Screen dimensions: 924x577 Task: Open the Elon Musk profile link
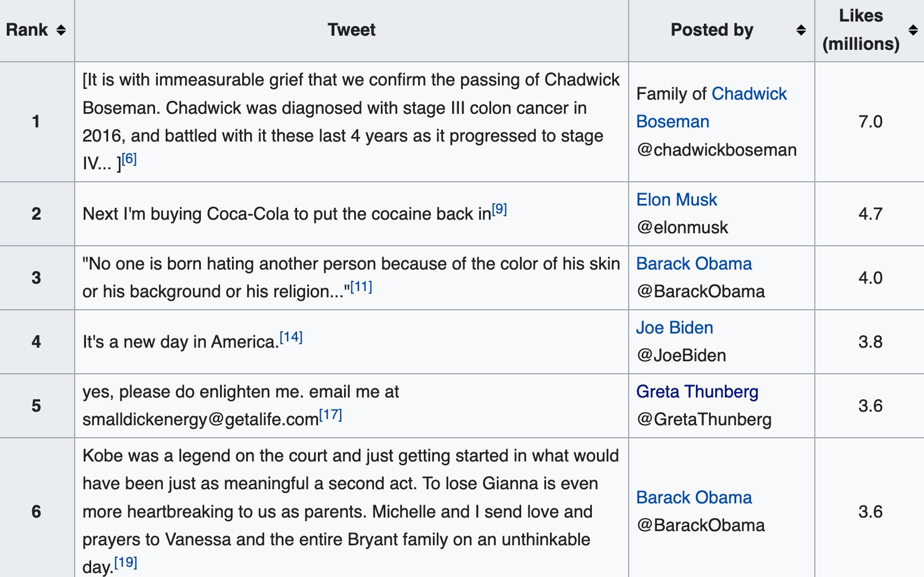(677, 199)
